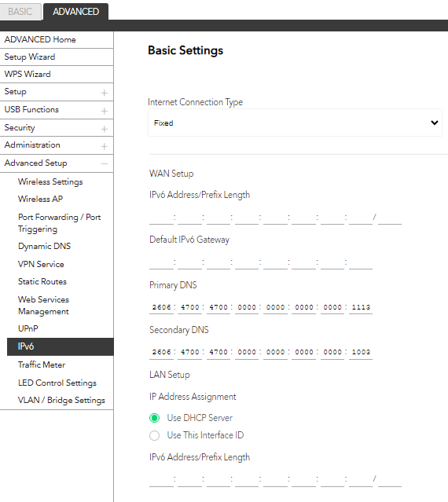
Task: Click the first WAN IPv6 address field
Action: (x=161, y=218)
